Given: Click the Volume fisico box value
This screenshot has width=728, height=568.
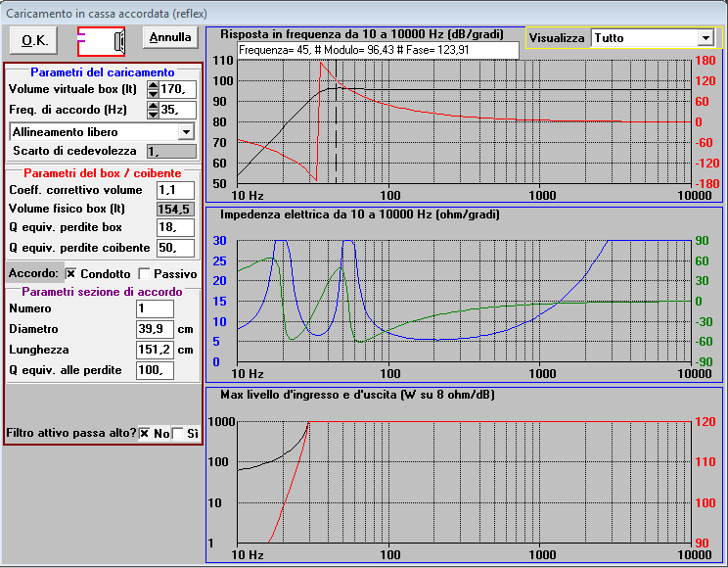Looking at the screenshot, I should [x=175, y=210].
